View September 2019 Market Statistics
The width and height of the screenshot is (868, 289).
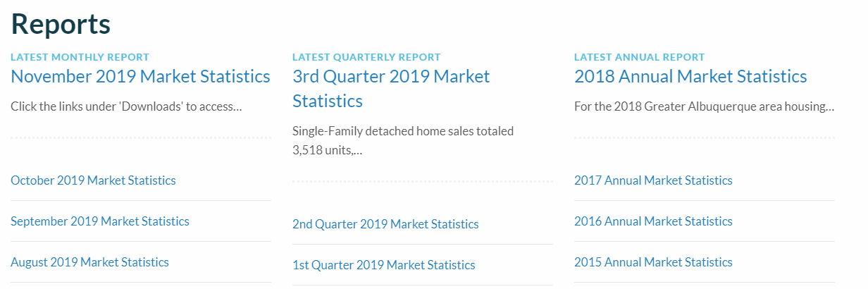100,221
